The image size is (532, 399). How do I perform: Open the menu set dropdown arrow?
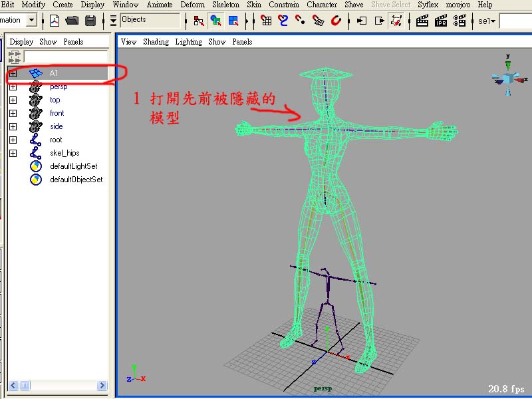click(31, 20)
